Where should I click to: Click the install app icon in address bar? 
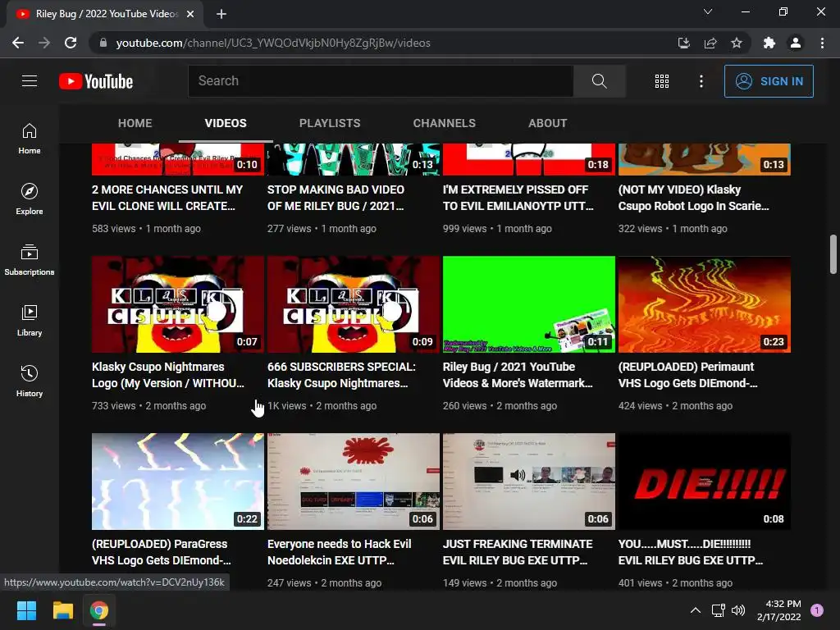pyautogui.click(x=683, y=43)
